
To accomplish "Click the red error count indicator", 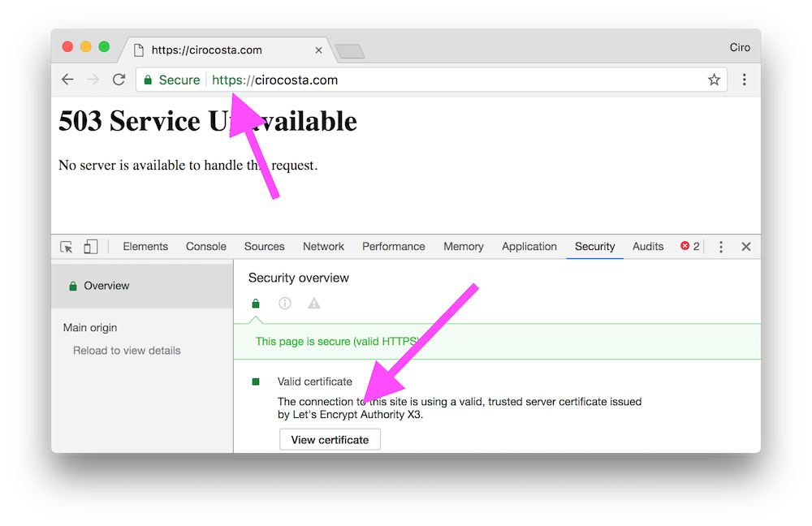I will (689, 247).
